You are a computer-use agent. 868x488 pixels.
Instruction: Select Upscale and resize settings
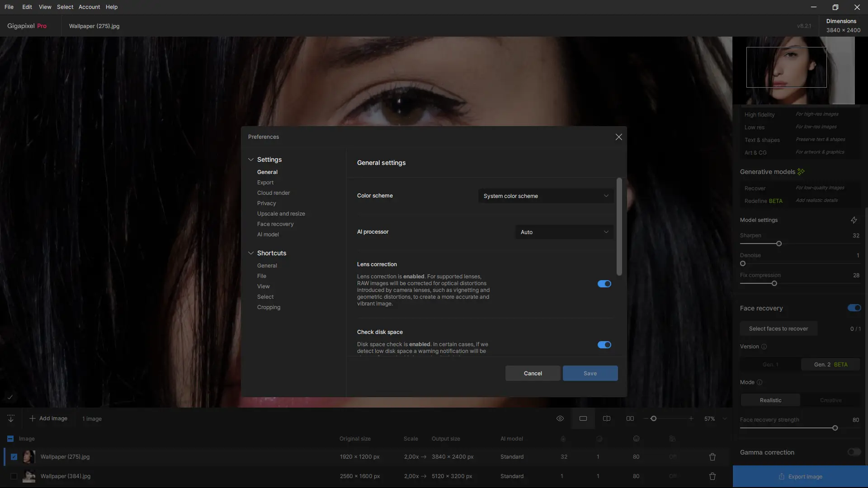[281, 214]
